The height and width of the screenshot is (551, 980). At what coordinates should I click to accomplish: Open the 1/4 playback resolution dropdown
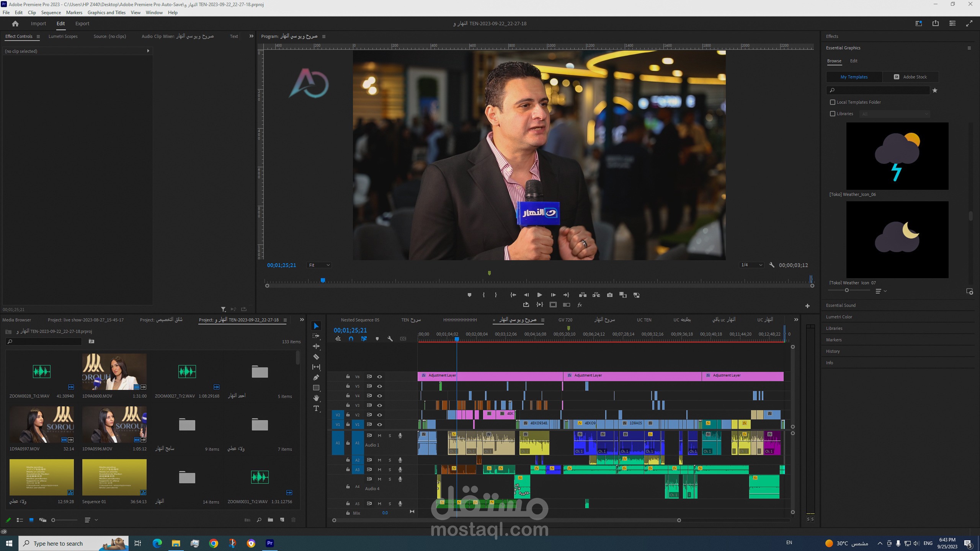click(x=751, y=265)
